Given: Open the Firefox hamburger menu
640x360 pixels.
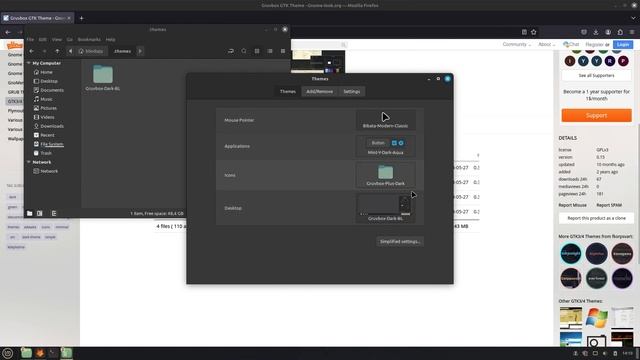Looking at the screenshot, I should [632, 32].
